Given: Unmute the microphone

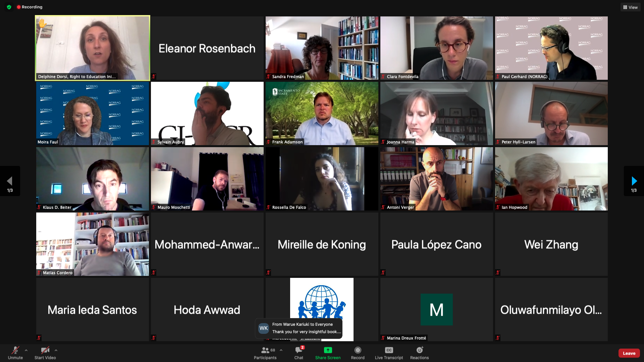Looking at the screenshot, I should pos(15,353).
